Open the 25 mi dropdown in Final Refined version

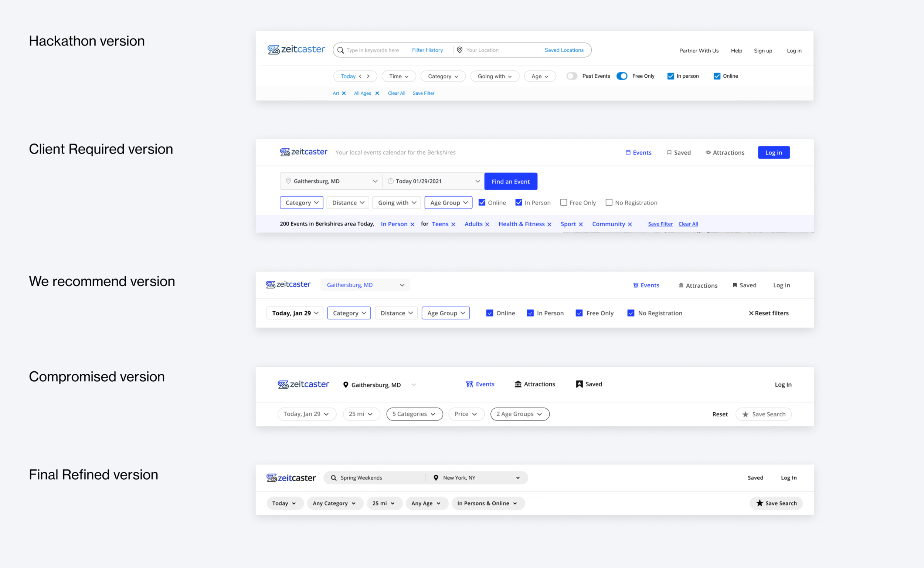point(384,503)
